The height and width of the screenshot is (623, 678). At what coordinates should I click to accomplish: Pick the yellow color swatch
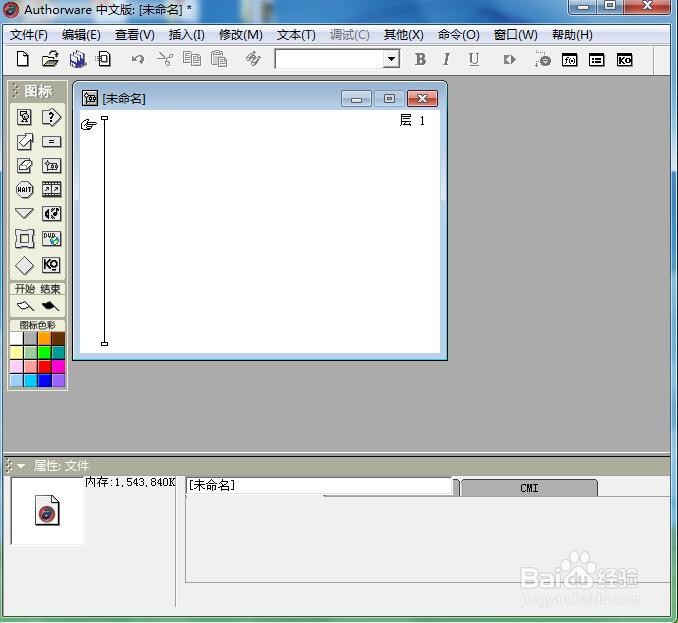pos(16,352)
